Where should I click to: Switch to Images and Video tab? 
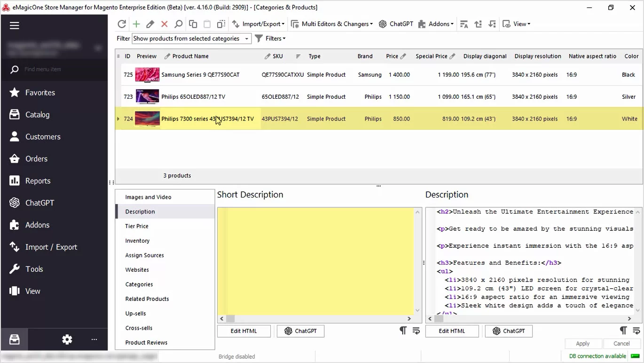[165, 197]
